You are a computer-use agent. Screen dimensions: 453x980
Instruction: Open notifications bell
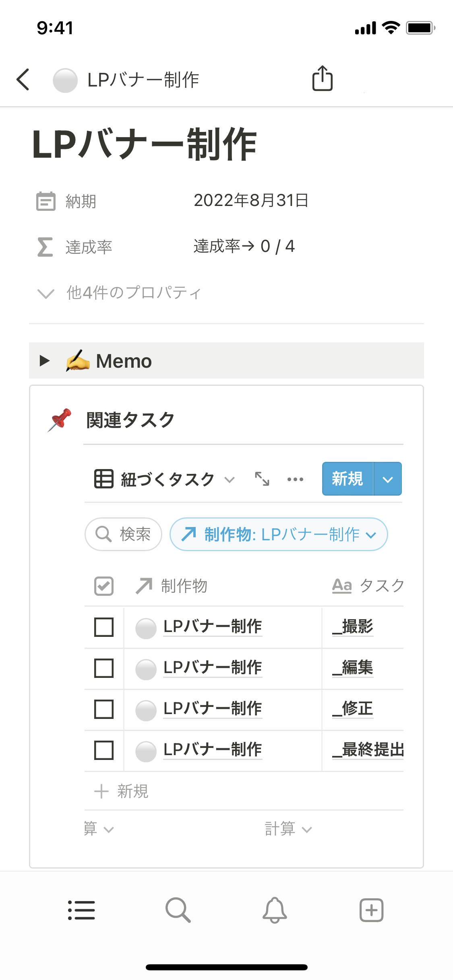click(x=275, y=910)
